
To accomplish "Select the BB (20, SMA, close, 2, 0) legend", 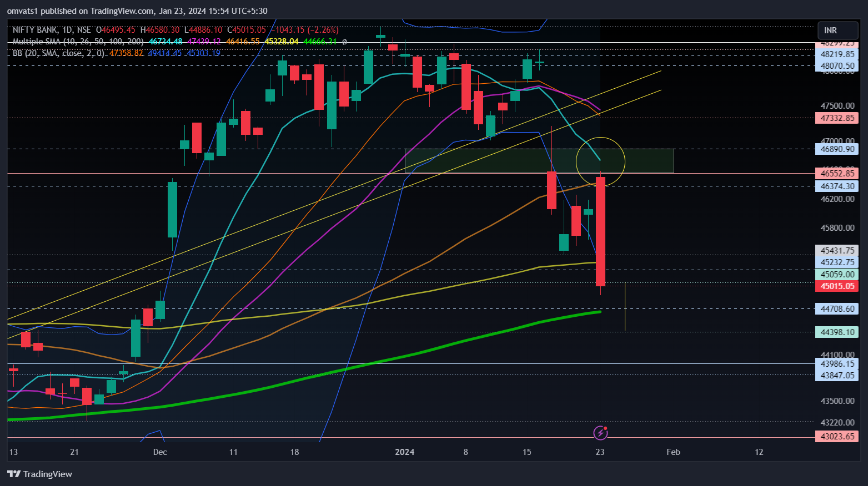I will 58,53.
